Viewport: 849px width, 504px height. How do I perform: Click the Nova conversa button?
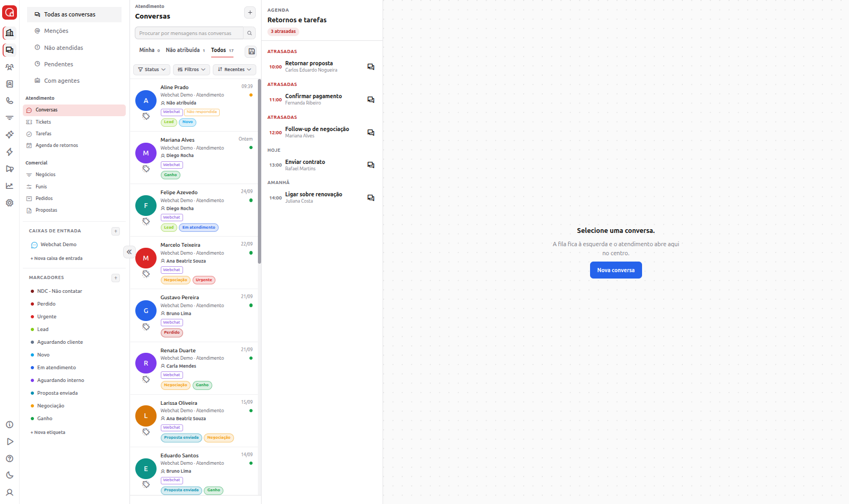pyautogui.click(x=616, y=270)
